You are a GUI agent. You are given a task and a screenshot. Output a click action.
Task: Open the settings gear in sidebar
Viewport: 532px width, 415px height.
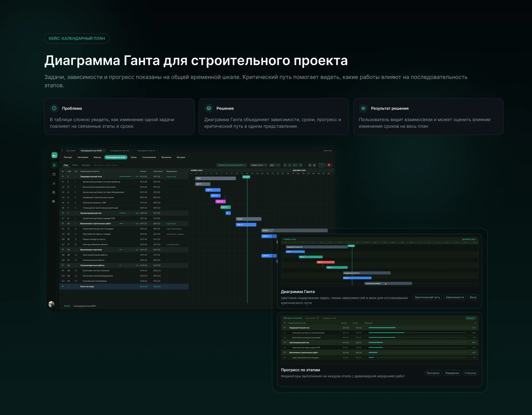pos(53,201)
